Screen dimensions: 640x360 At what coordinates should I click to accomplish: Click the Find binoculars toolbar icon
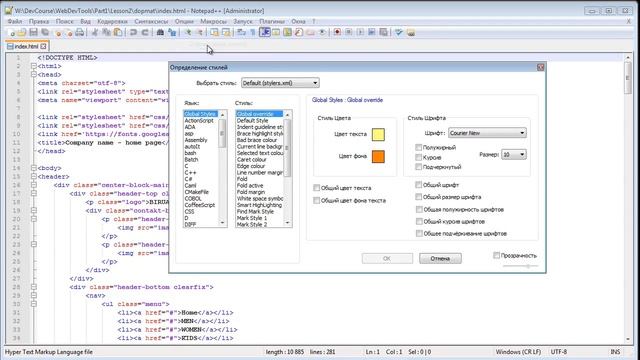click(x=160, y=33)
